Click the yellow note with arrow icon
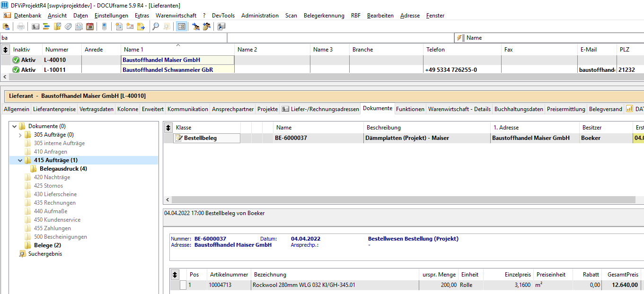The height and width of the screenshot is (294, 644). point(141,26)
